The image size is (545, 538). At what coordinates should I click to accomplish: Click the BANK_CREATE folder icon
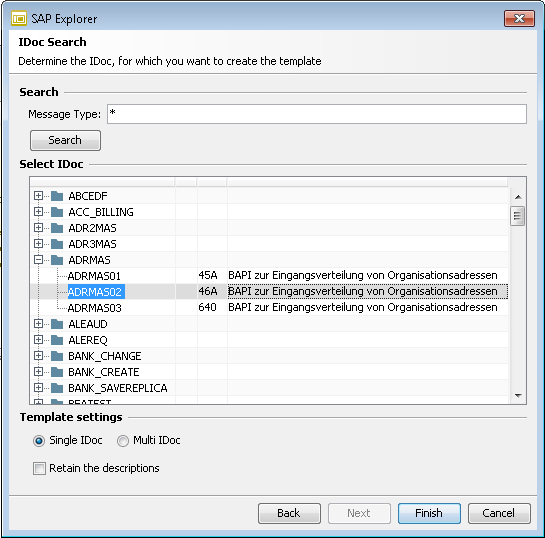[57, 372]
